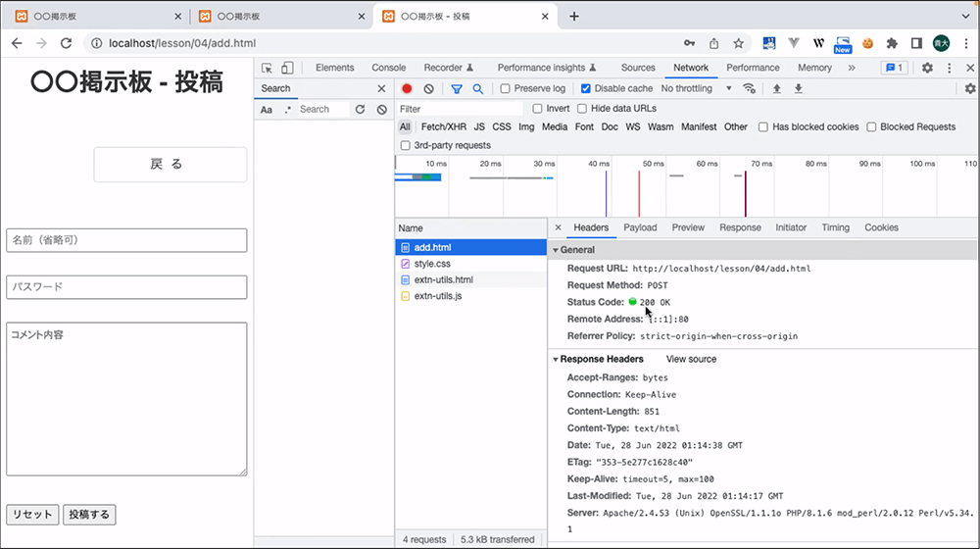Open the saved passwords key icon
The width and height of the screenshot is (980, 549).
pyautogui.click(x=689, y=43)
